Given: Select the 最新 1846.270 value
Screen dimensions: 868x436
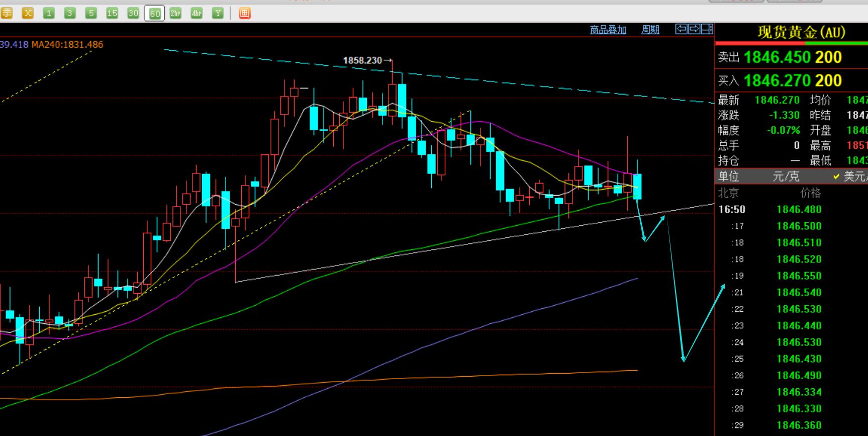Looking at the screenshot, I should click(777, 100).
